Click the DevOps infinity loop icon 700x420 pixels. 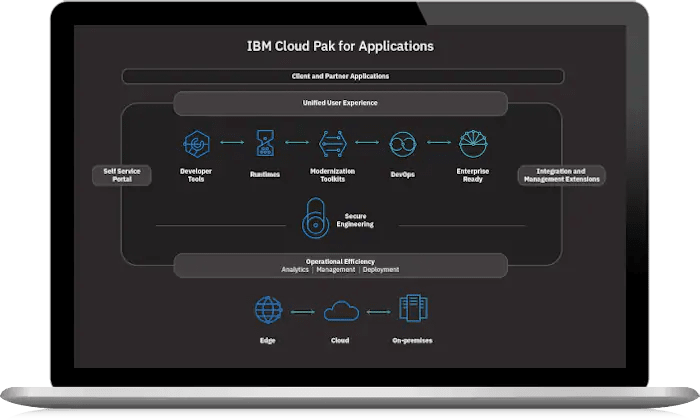pos(403,144)
